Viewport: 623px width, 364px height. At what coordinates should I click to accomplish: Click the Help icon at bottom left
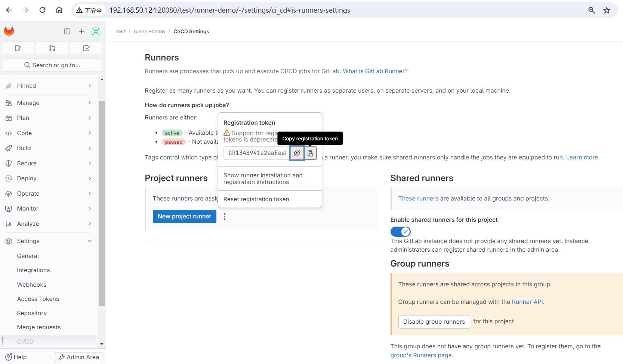(8, 357)
